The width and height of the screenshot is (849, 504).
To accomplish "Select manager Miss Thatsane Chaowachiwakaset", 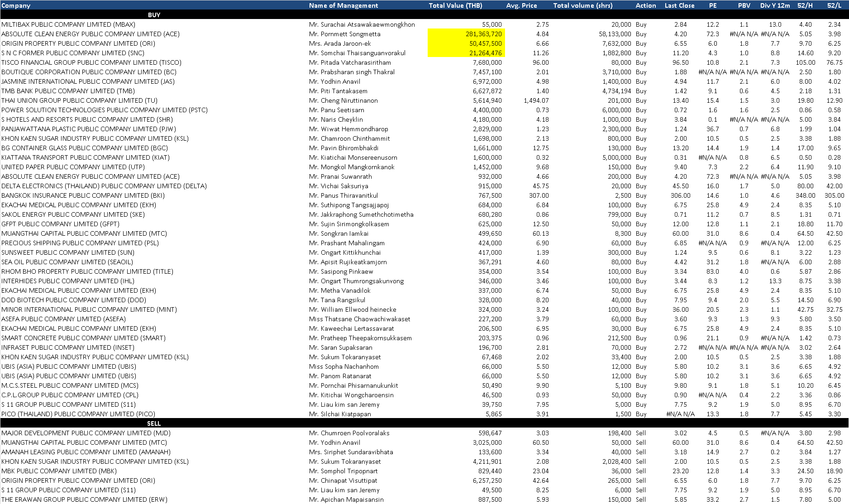I will [360, 319].
